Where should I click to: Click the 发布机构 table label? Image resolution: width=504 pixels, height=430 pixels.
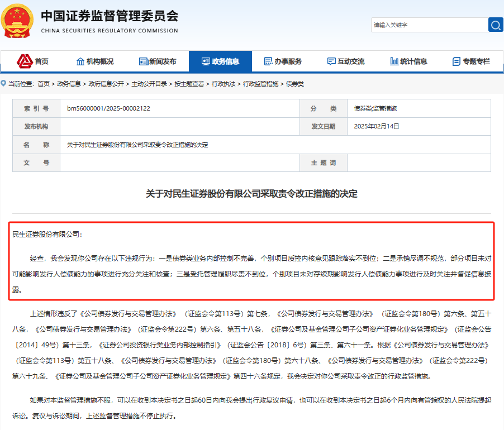click(36, 127)
